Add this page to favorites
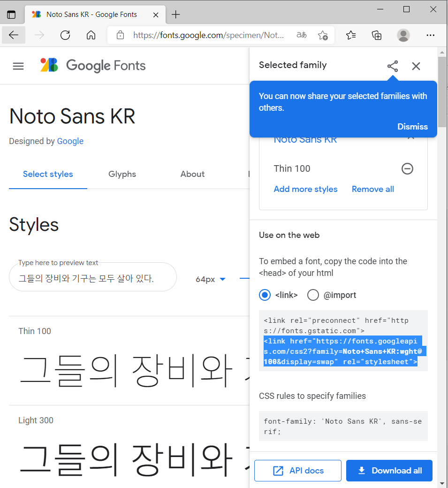This screenshot has width=448, height=488. click(x=323, y=35)
